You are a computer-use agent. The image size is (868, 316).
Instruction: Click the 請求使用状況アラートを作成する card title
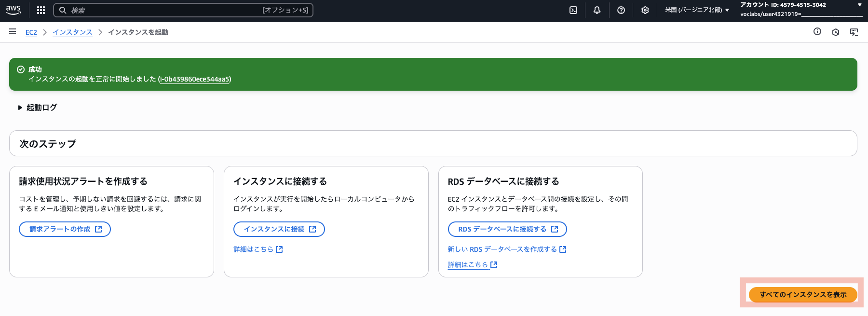83,181
